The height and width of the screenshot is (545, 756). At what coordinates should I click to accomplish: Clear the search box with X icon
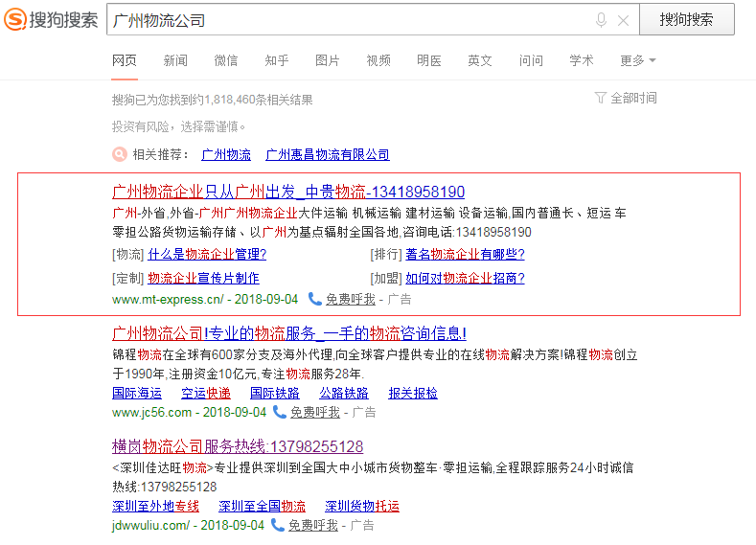623,20
